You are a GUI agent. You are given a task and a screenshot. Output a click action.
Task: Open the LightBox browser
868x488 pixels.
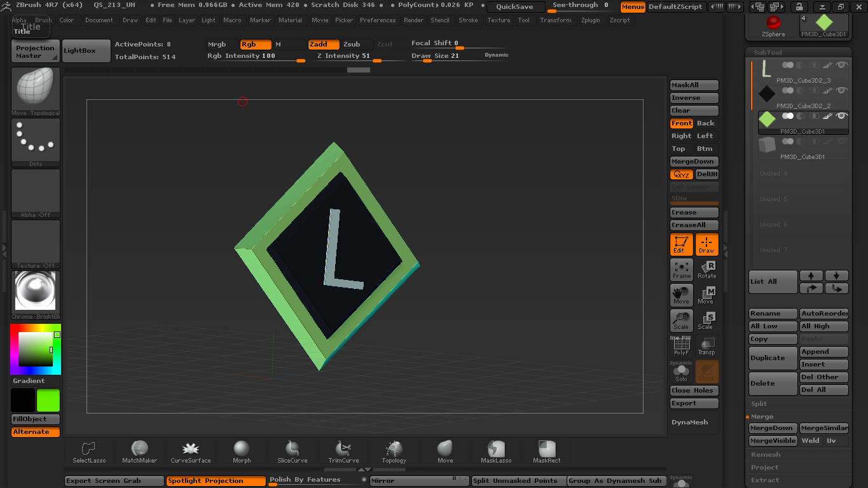pos(86,51)
